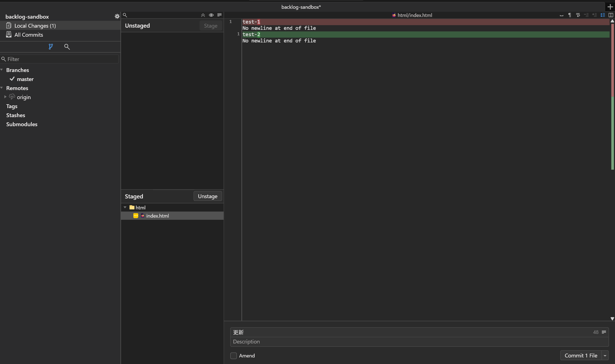Expand the origin remote
This screenshot has width=615, height=364.
tap(5, 97)
